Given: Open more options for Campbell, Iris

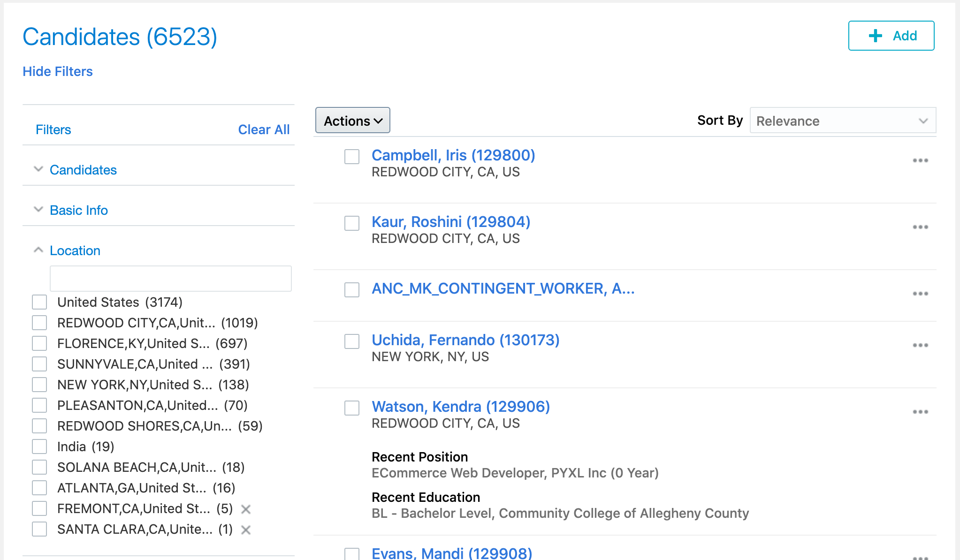Looking at the screenshot, I should tap(920, 160).
